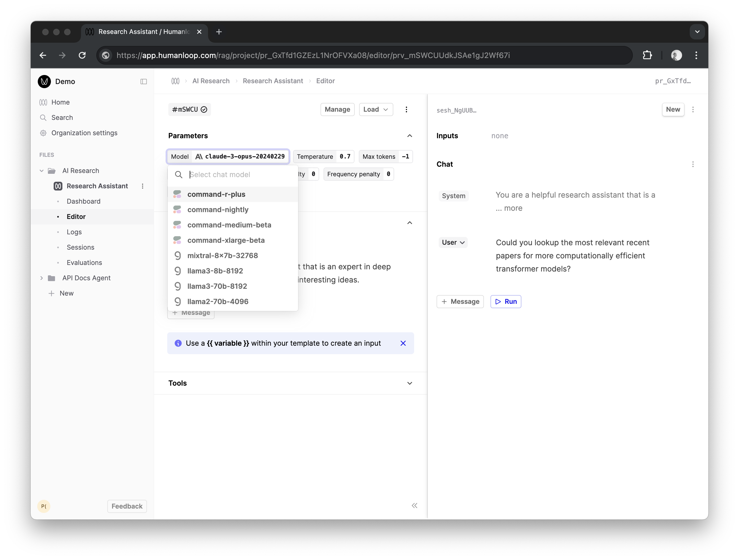Click the Model claude-3-opus selector
Image resolution: width=739 pixels, height=560 pixels.
228,157
